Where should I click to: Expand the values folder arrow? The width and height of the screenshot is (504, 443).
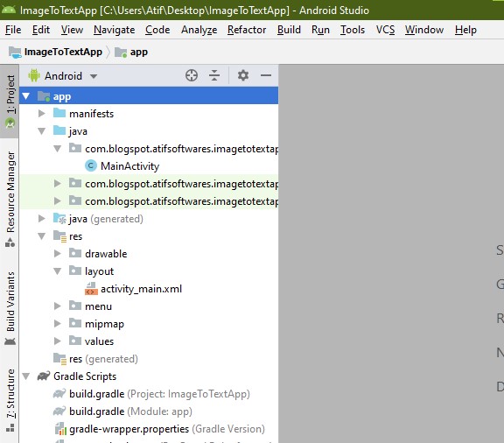click(58, 341)
